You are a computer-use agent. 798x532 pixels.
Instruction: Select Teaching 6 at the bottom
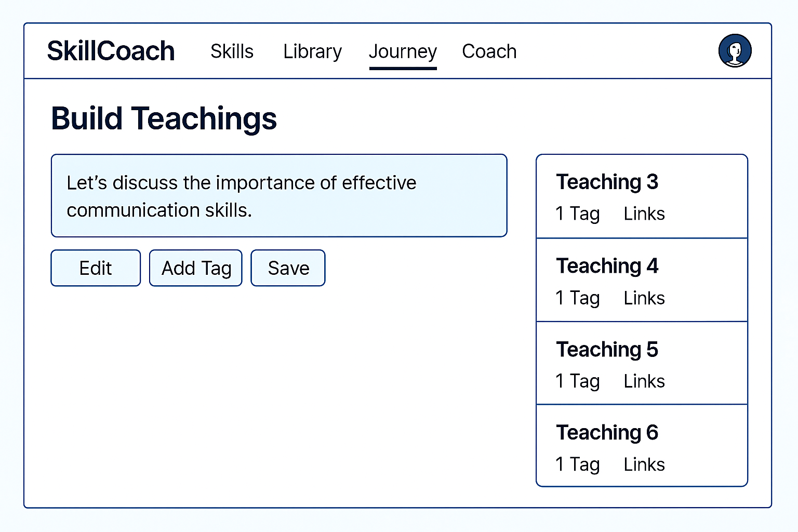pos(607,432)
